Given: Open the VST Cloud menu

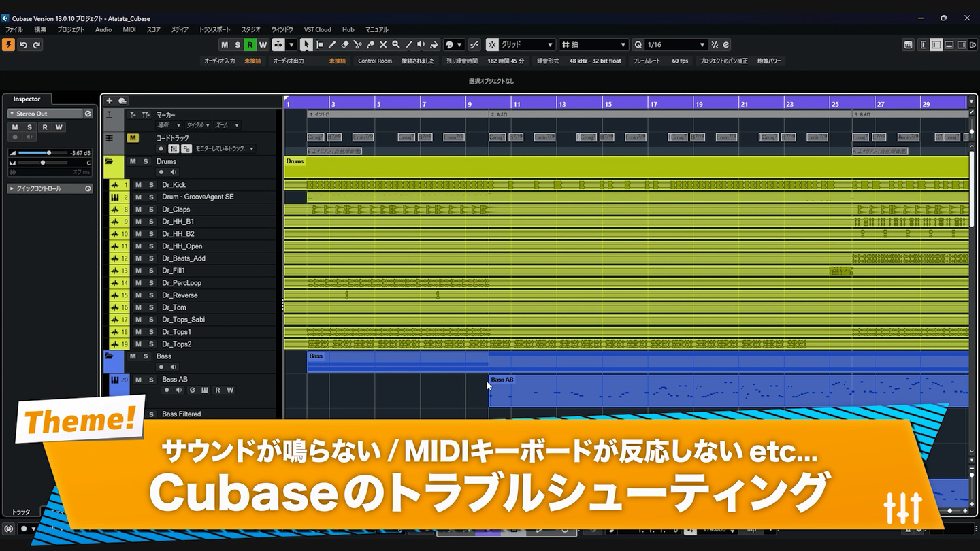Looking at the screenshot, I should [x=317, y=29].
